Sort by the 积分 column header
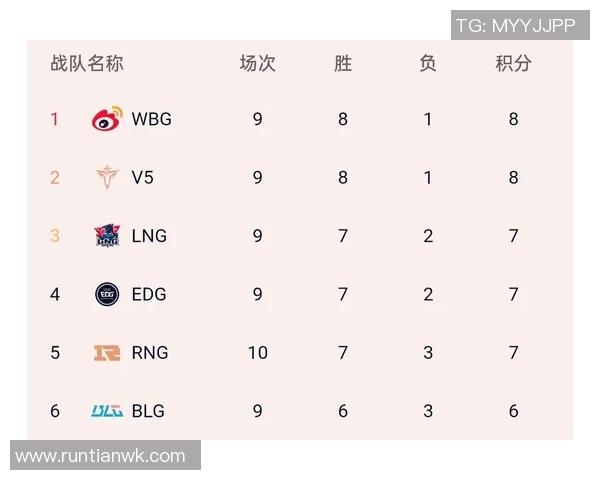Image resolution: width=600 pixels, height=480 pixels. coord(513,64)
